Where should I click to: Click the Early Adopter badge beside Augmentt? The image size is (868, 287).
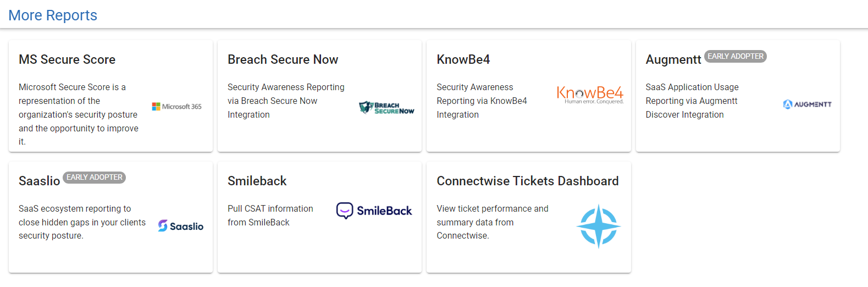(736, 56)
